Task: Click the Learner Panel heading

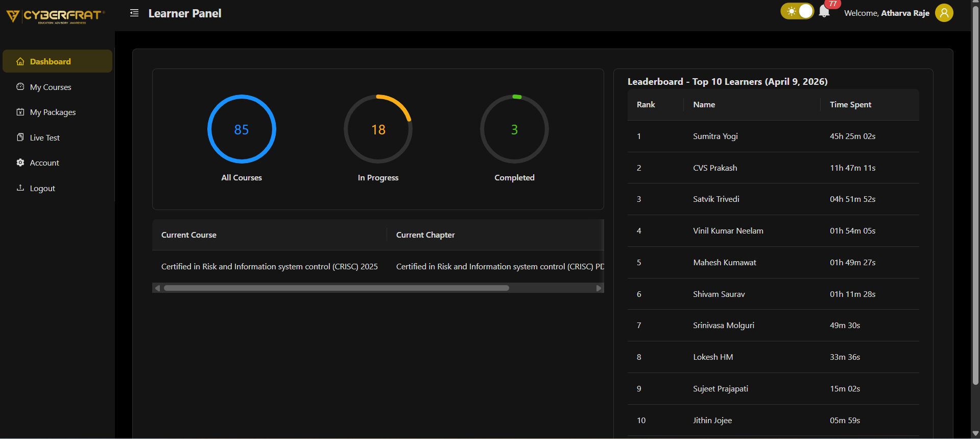Action: point(185,13)
